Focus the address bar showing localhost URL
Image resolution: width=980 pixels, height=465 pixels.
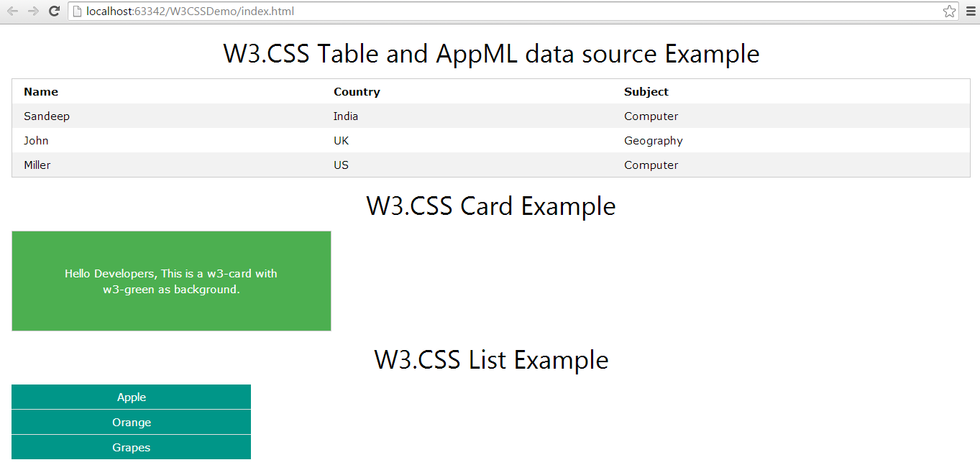513,11
